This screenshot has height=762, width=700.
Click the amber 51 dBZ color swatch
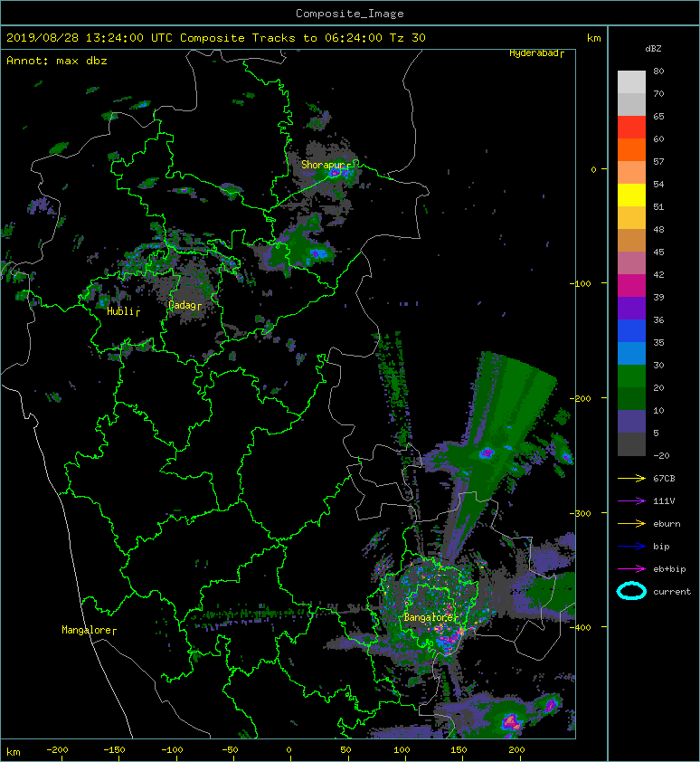tap(631, 218)
